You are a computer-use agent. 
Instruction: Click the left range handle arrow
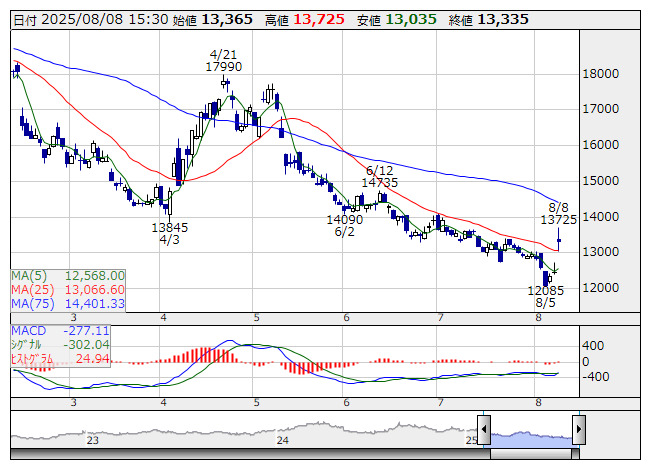click(484, 431)
